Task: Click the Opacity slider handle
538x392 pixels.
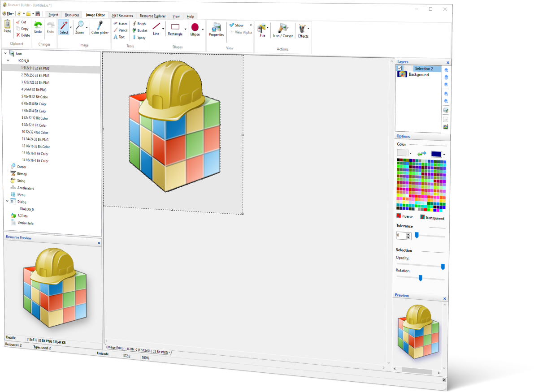Action: tap(443, 267)
